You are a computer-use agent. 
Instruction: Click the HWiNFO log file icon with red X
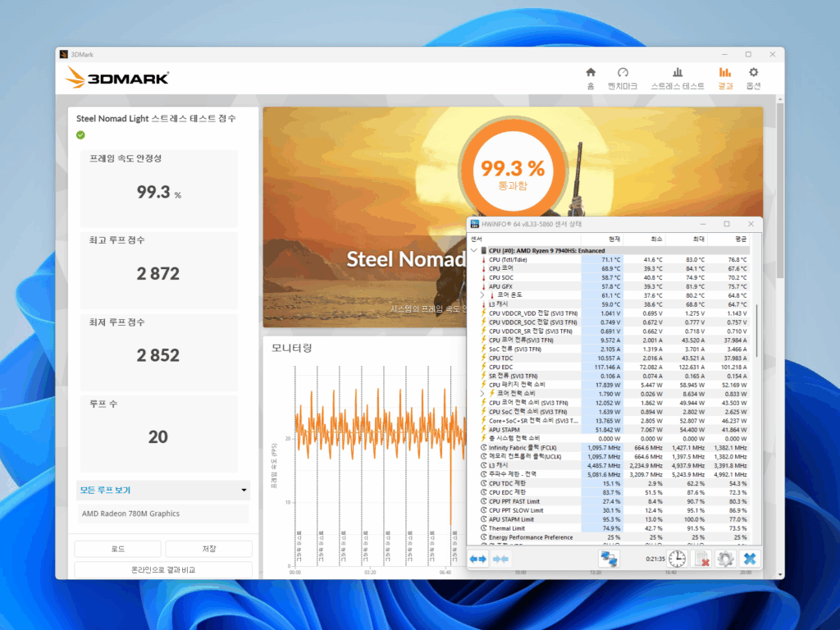701,559
